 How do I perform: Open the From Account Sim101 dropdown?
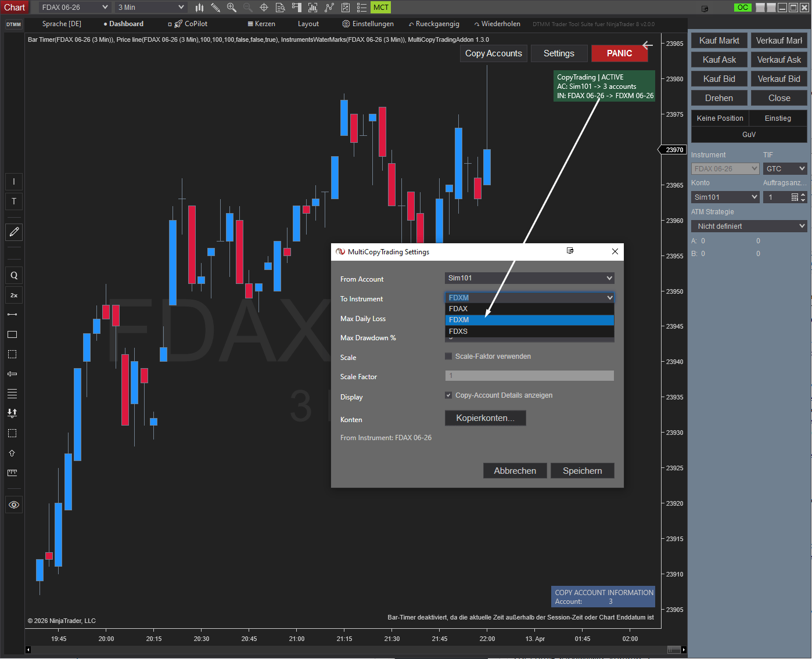529,278
